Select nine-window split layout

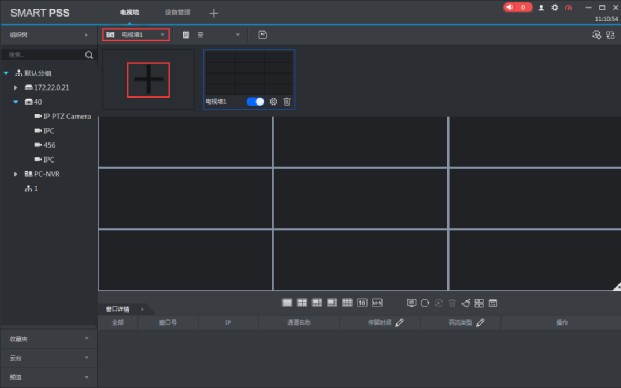(347, 303)
